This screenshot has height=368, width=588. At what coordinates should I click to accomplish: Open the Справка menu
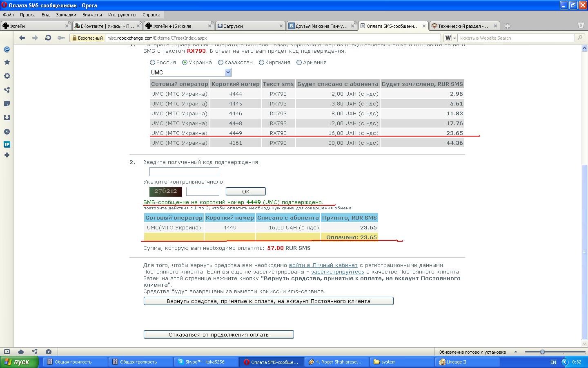click(151, 15)
